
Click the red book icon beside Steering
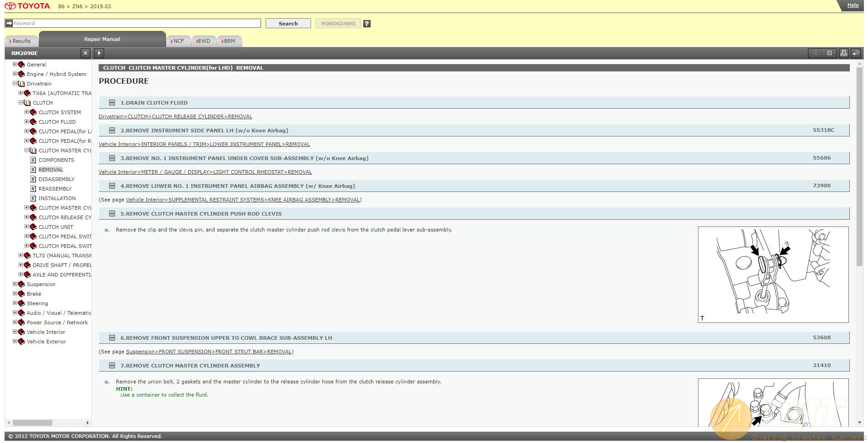pyautogui.click(x=21, y=303)
